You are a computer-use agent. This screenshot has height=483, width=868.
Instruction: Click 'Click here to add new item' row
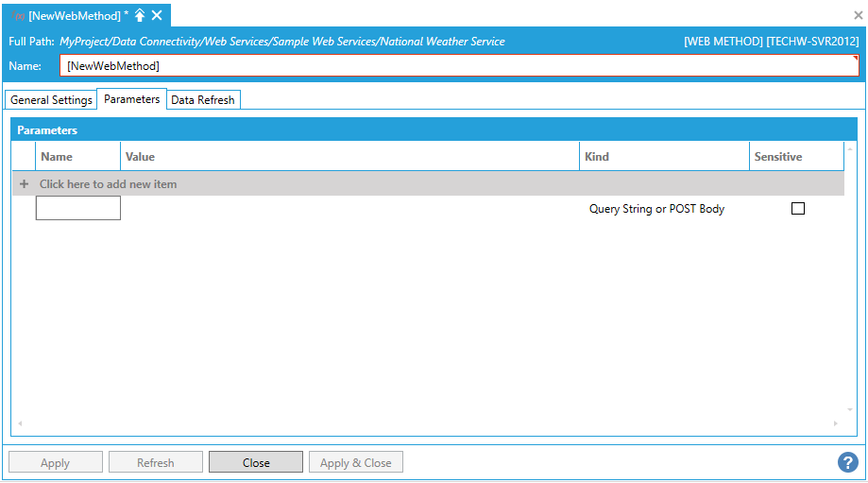108,184
